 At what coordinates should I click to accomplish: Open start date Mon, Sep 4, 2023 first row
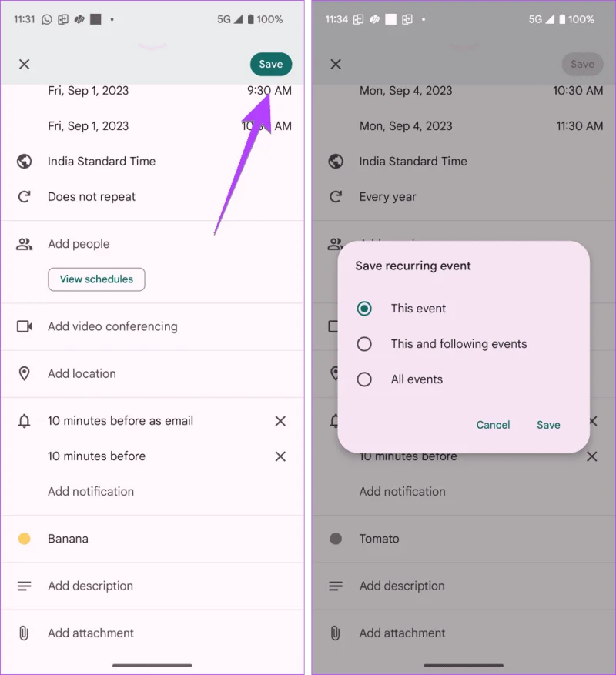(406, 90)
